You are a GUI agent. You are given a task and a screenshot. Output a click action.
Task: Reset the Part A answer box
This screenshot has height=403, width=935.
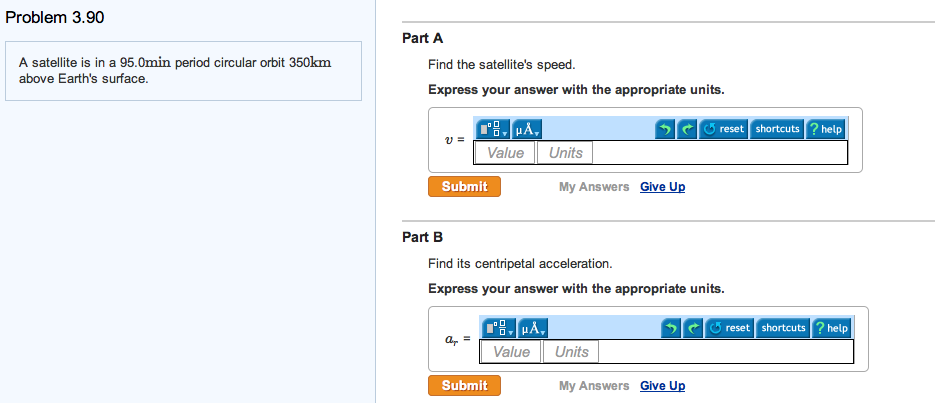tap(723, 129)
